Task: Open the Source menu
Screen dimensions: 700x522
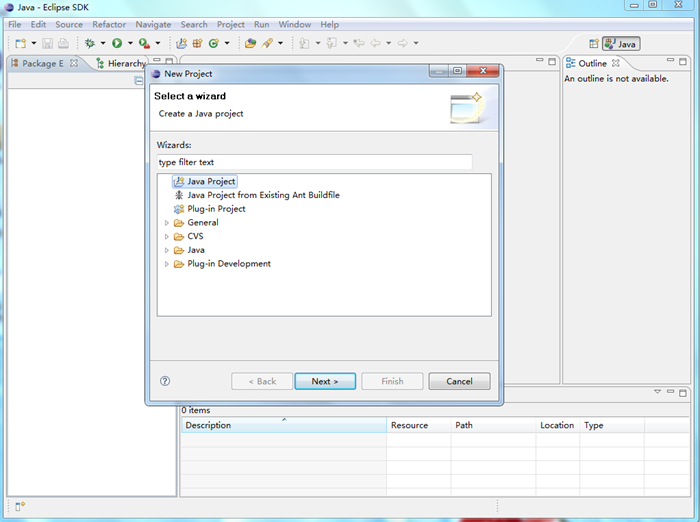Action: tap(69, 25)
